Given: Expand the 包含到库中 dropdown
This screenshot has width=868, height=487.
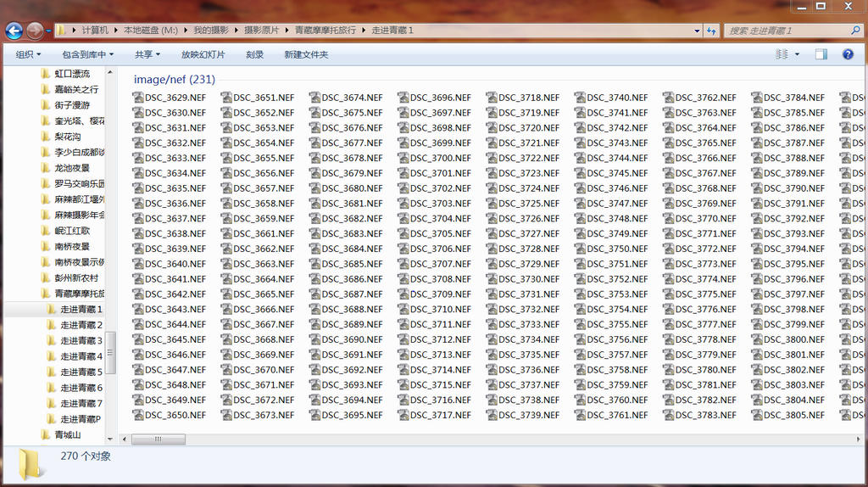Looking at the screenshot, I should [x=87, y=54].
